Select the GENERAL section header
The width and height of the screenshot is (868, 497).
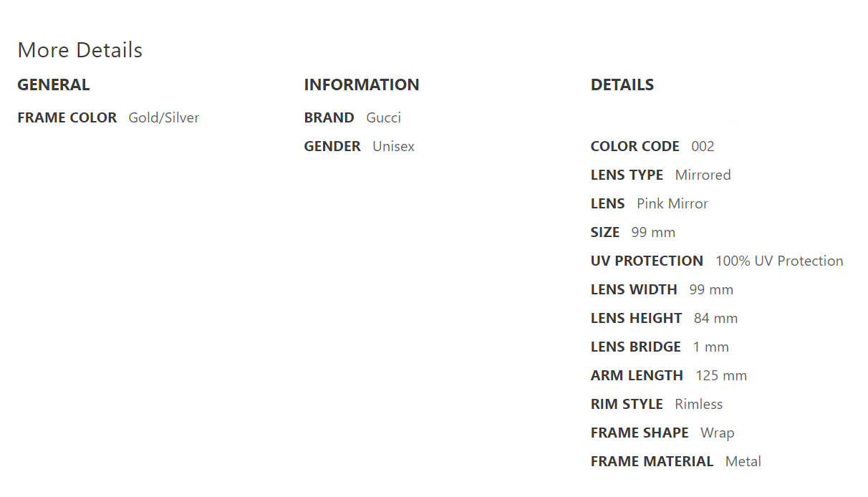pos(54,85)
